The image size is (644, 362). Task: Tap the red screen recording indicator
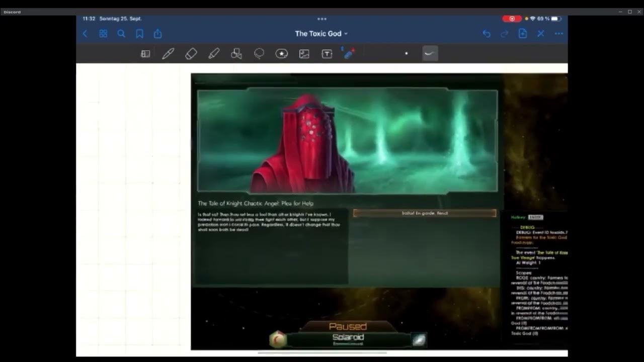pos(512,19)
